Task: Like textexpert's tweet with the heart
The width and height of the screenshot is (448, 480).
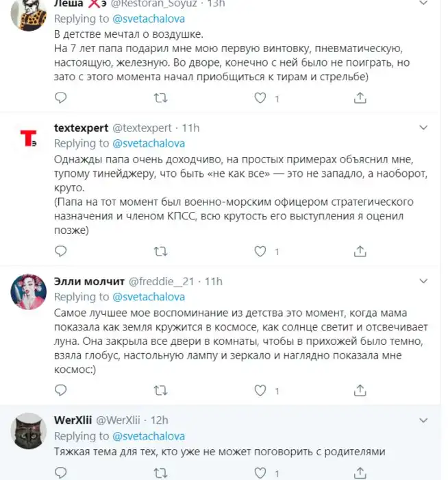Action: (260, 252)
